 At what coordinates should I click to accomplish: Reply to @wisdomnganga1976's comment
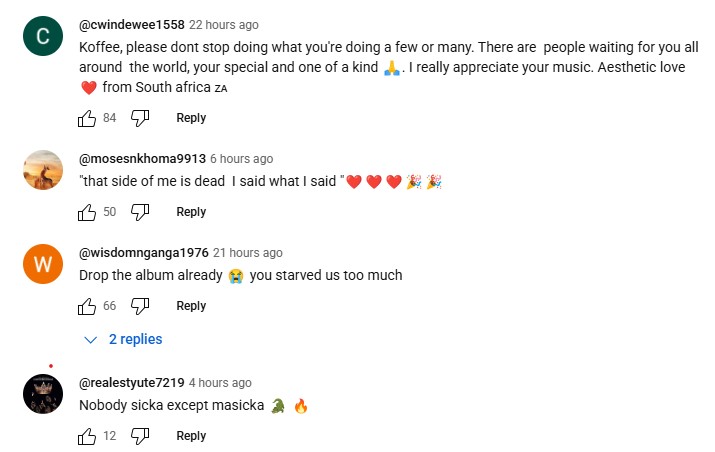[x=191, y=306]
